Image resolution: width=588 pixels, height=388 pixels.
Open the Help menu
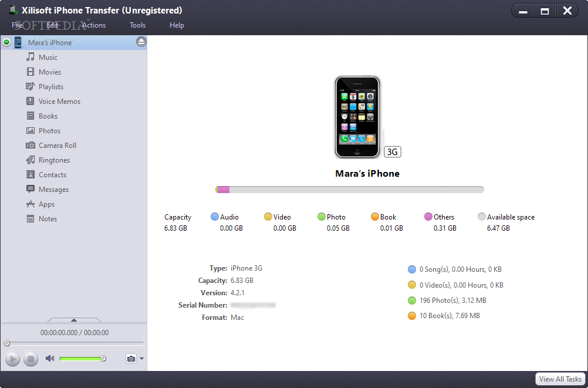[x=177, y=25]
